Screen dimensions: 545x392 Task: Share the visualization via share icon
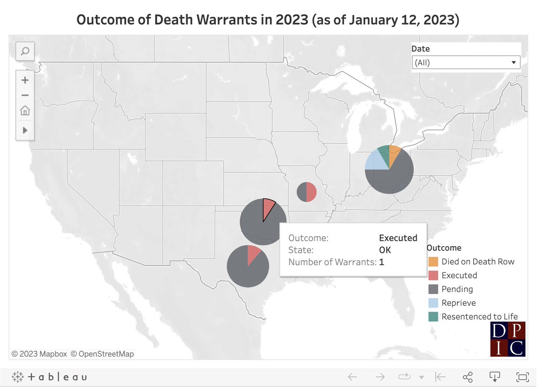coord(468,377)
